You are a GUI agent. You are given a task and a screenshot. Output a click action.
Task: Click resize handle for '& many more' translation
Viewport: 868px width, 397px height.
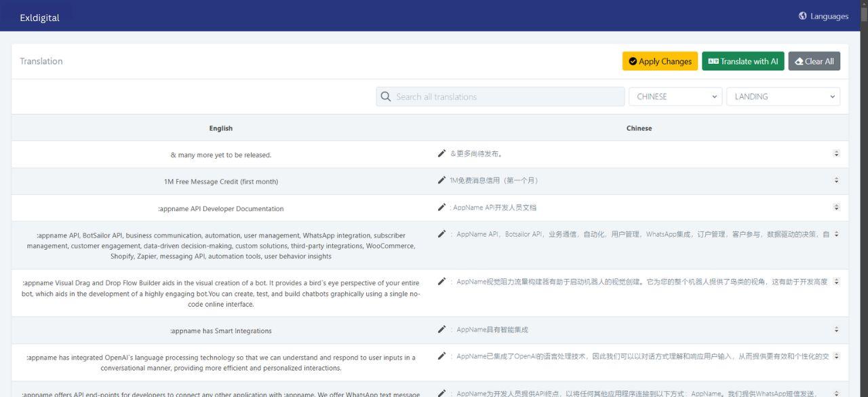(836, 153)
